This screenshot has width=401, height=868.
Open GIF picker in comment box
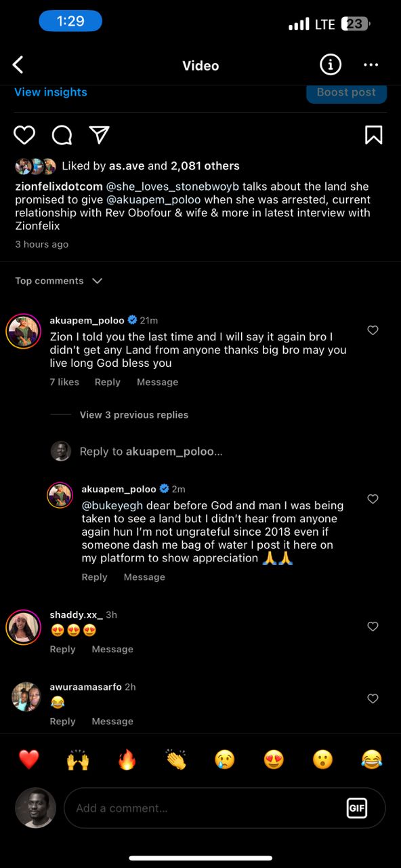[356, 808]
